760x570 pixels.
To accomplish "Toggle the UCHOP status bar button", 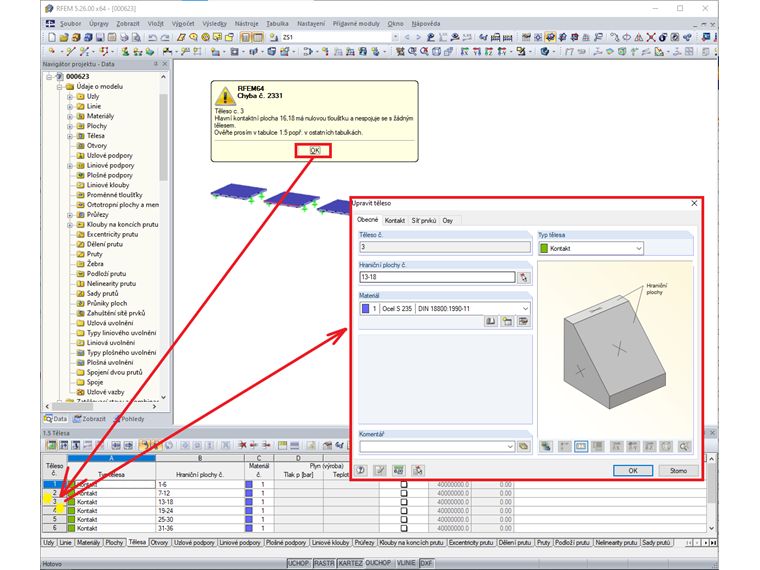I will (298, 563).
